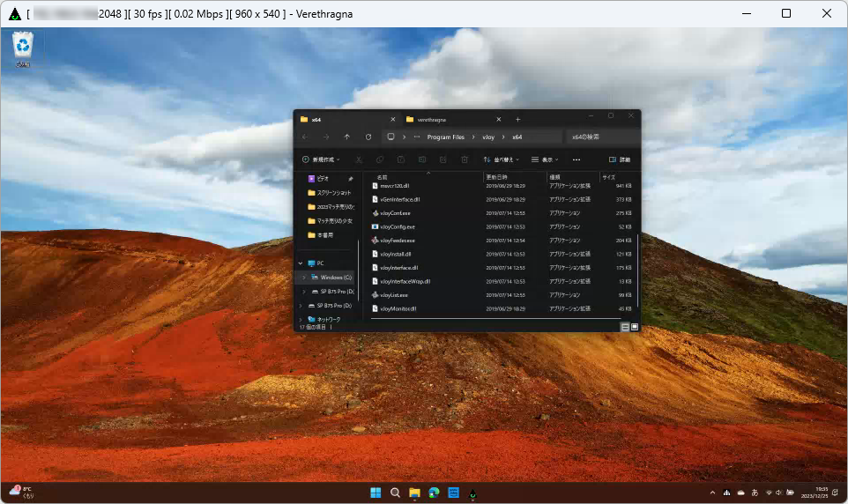Go back in the Explorer window
Viewport: 848px width, 504px height.
pos(305,137)
